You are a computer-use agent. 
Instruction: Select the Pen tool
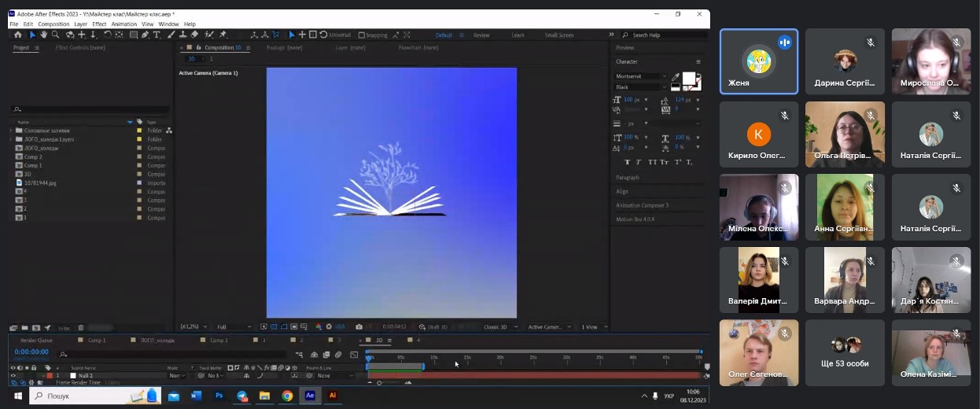[x=146, y=35]
